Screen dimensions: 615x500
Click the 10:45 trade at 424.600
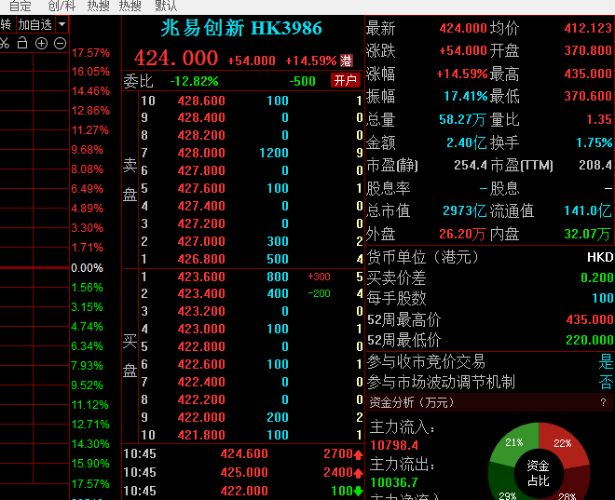point(243,454)
